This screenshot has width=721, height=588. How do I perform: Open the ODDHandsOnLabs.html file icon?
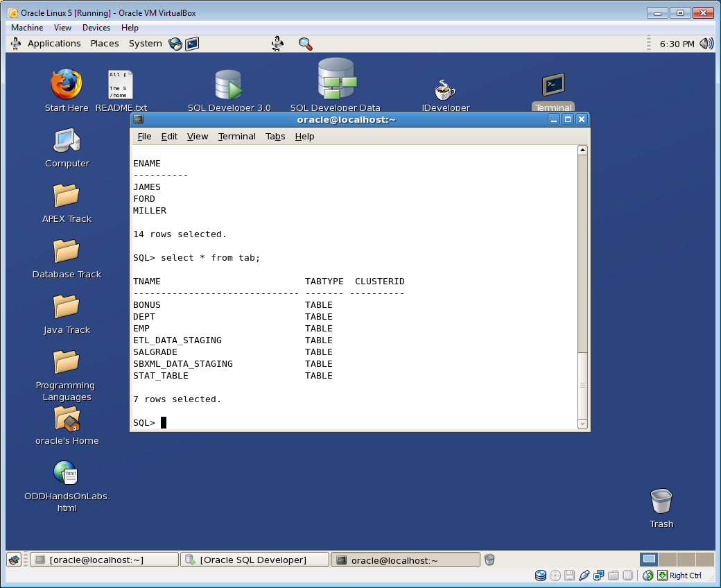(x=67, y=474)
